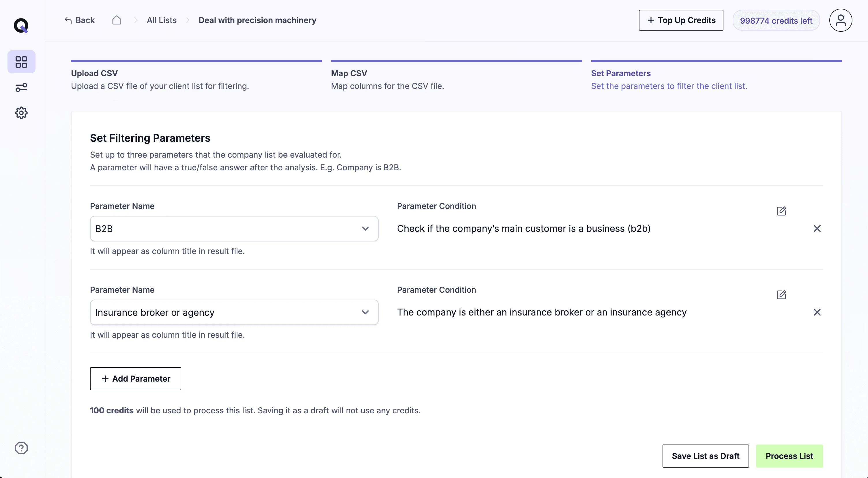Open the help question mark icon
Viewport: 868px width, 478px height.
click(x=21, y=448)
